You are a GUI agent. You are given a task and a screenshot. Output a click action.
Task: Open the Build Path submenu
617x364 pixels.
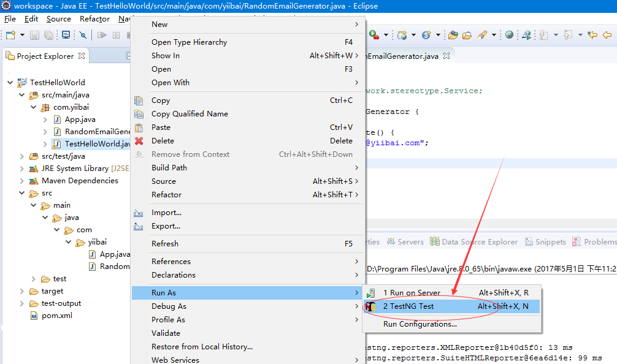pyautogui.click(x=248, y=167)
